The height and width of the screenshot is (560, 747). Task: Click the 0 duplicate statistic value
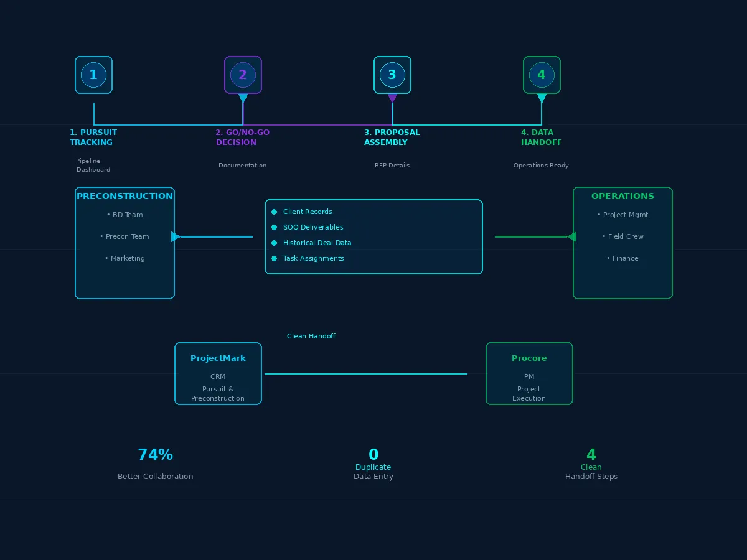coord(374,455)
